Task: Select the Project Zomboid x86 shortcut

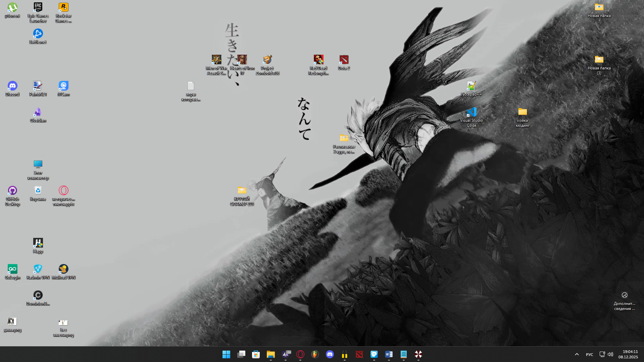Action: pos(267,65)
